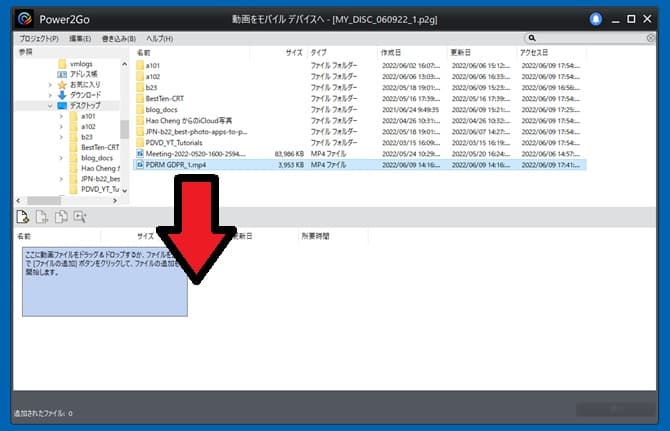Image resolution: width=670 pixels, height=431 pixels.
Task: Select PDVD_YT_Tu folder in tree
Action: click(100, 189)
